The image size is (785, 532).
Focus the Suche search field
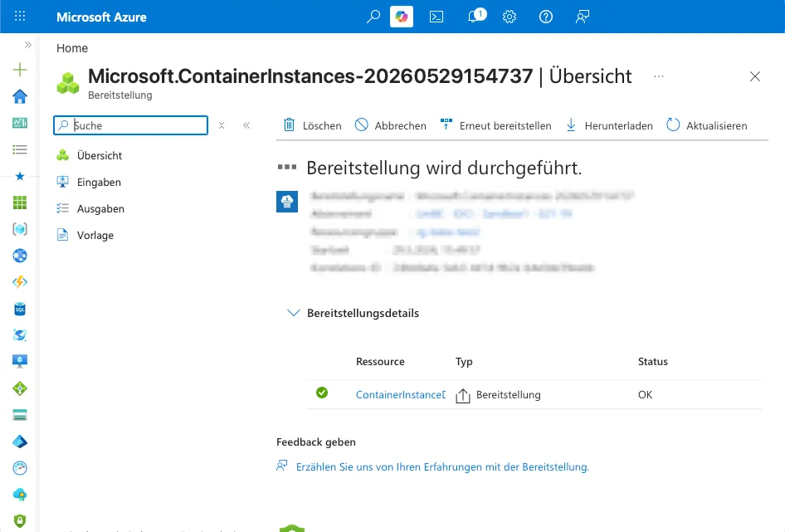coord(130,125)
